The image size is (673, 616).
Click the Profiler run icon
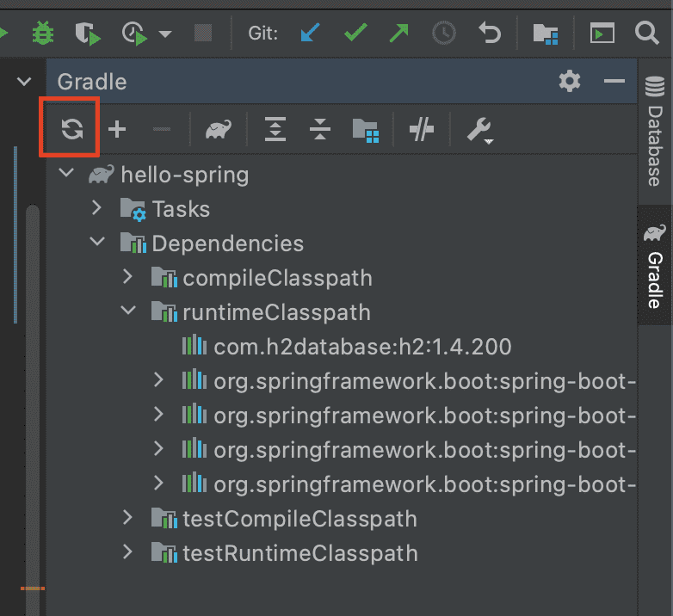click(134, 34)
